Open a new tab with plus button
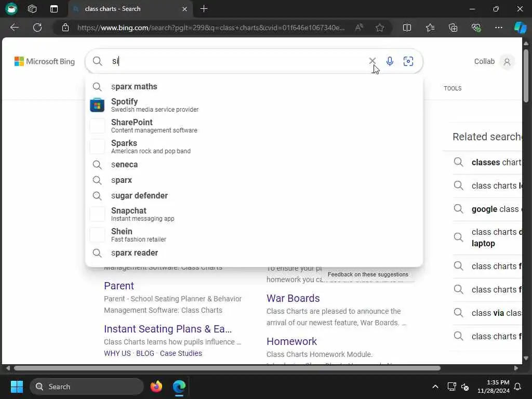 pos(204,9)
